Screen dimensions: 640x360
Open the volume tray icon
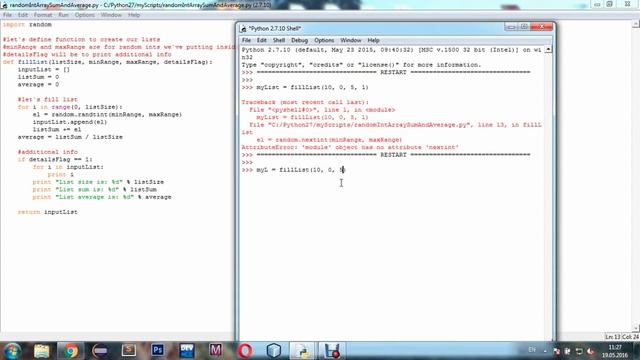[590, 351]
